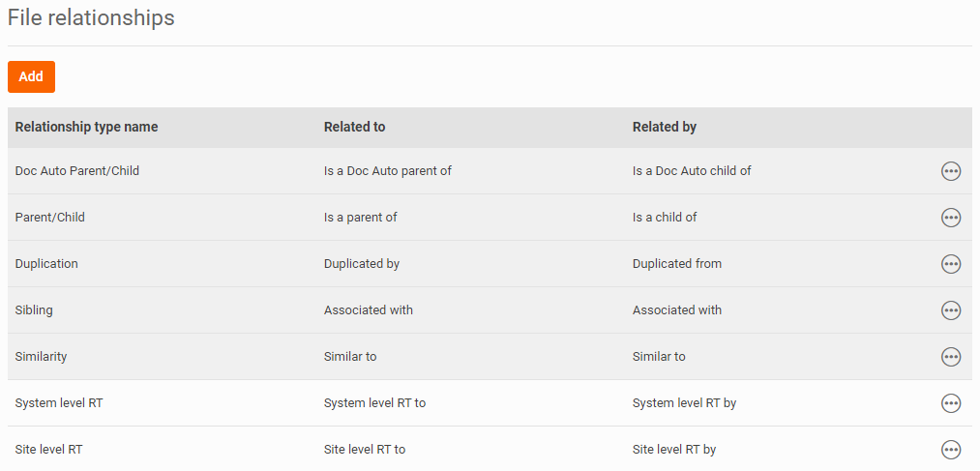Viewport: 980px width, 471px height.
Task: Select the Doc Auto Parent/Child relationship name
Action: pos(77,171)
